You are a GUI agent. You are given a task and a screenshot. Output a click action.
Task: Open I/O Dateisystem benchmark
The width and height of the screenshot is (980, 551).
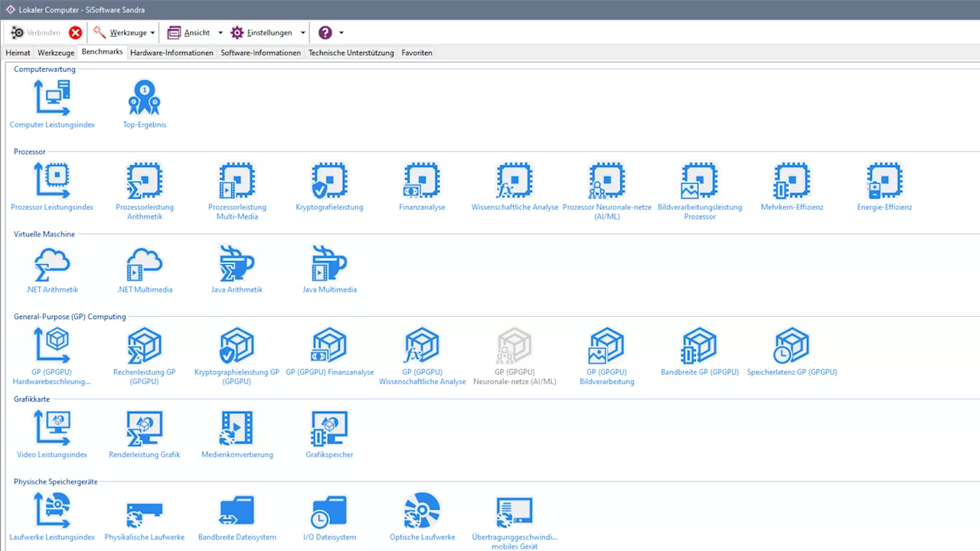(x=329, y=517)
